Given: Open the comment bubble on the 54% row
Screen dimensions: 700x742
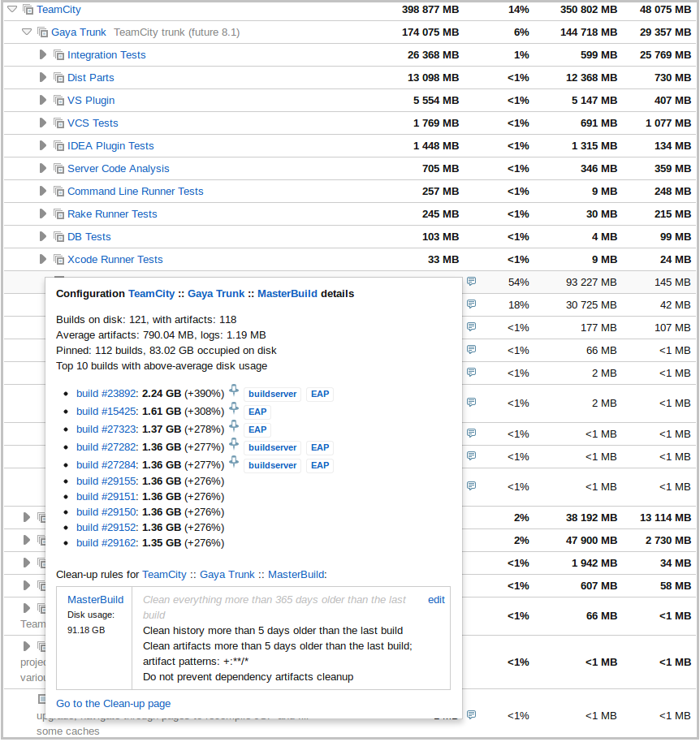Looking at the screenshot, I should click(x=471, y=280).
